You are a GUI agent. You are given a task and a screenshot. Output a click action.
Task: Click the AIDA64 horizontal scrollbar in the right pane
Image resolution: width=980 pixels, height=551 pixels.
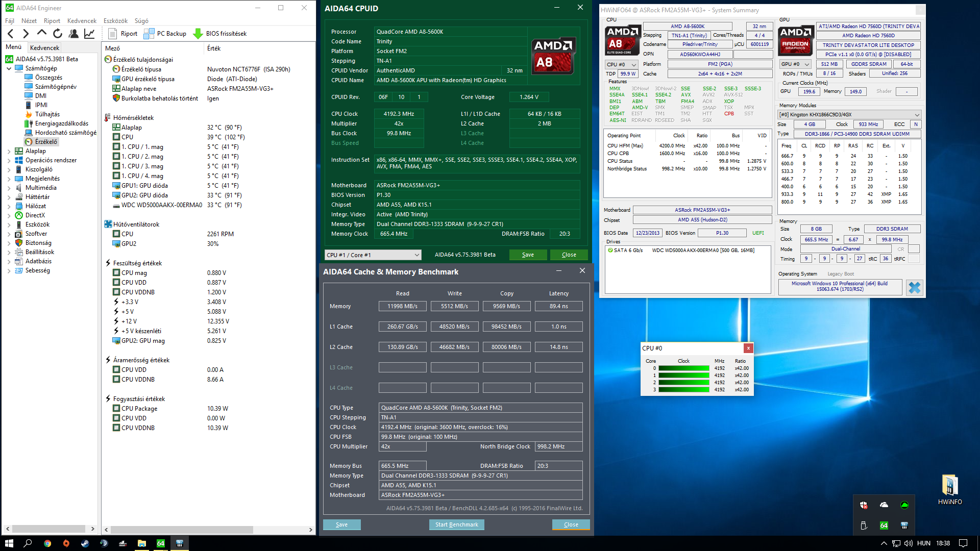pos(183,530)
